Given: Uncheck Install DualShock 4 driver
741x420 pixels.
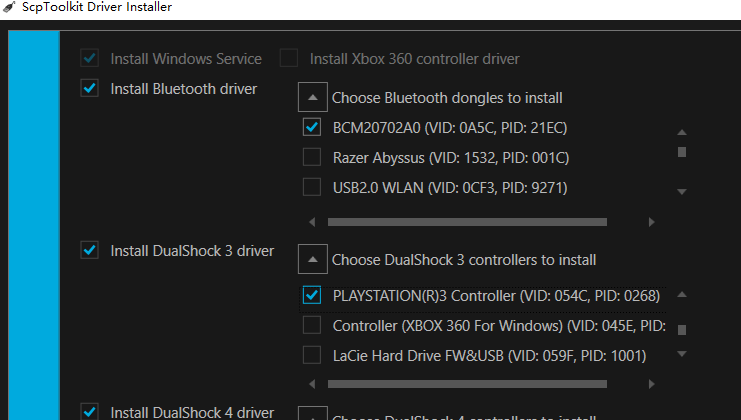Looking at the screenshot, I should coord(89,411).
